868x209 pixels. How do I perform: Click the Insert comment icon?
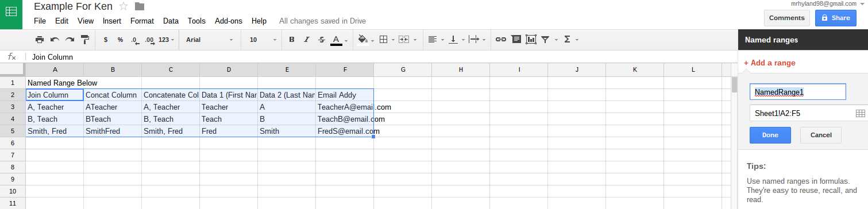(516, 40)
